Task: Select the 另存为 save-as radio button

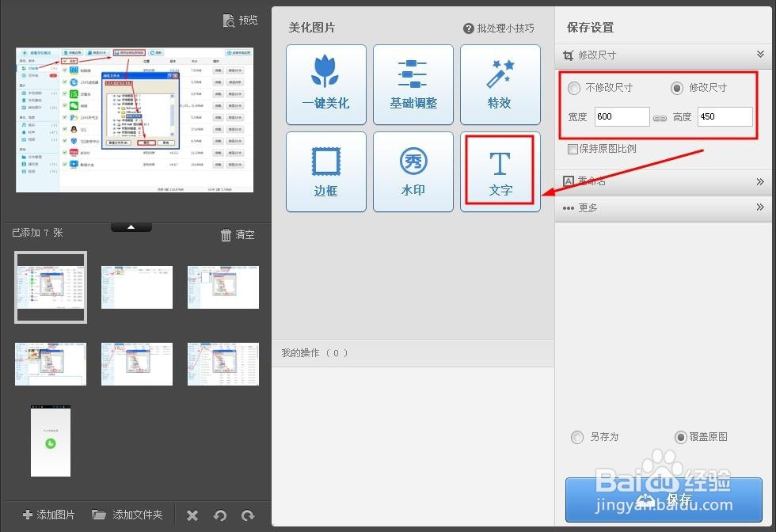Action: click(x=577, y=437)
